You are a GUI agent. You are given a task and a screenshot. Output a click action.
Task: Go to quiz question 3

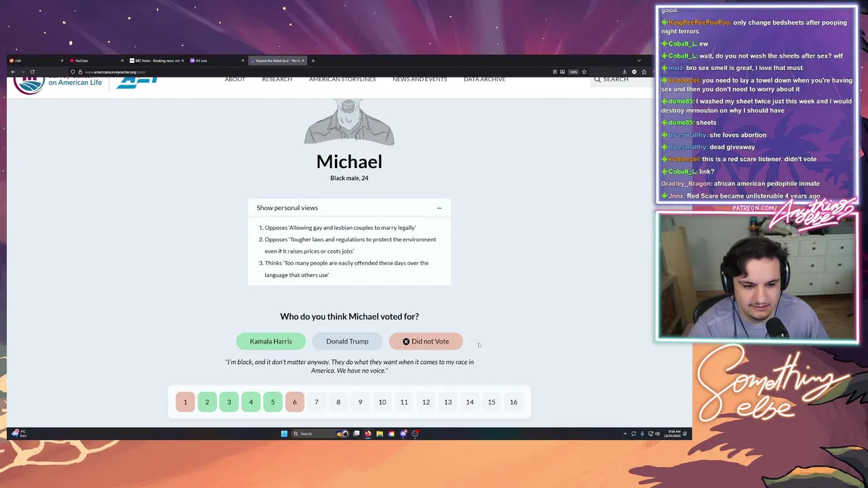(229, 402)
